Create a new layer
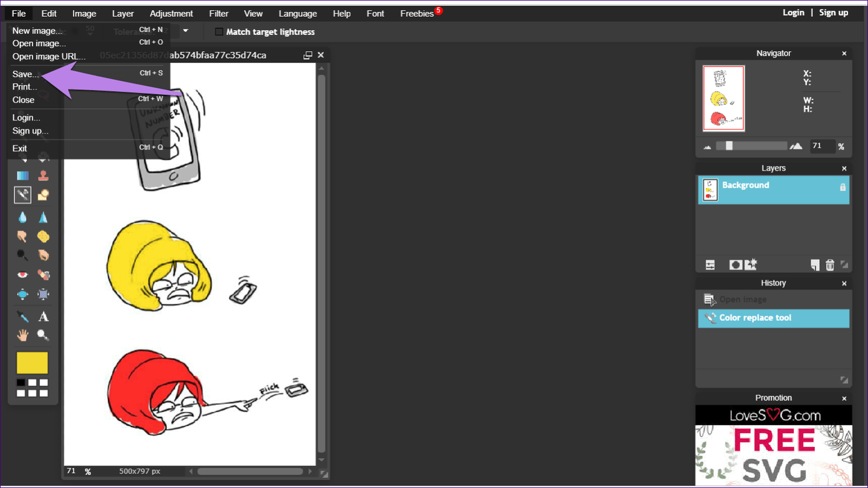The width and height of the screenshot is (868, 488). pyautogui.click(x=815, y=265)
